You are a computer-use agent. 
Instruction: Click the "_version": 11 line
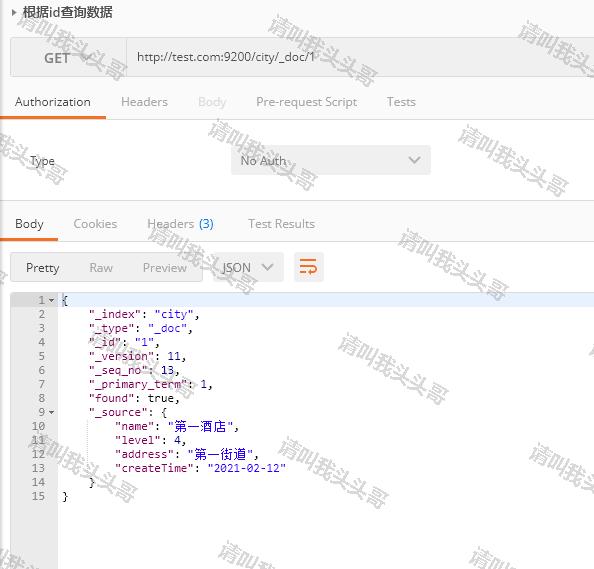pos(138,356)
